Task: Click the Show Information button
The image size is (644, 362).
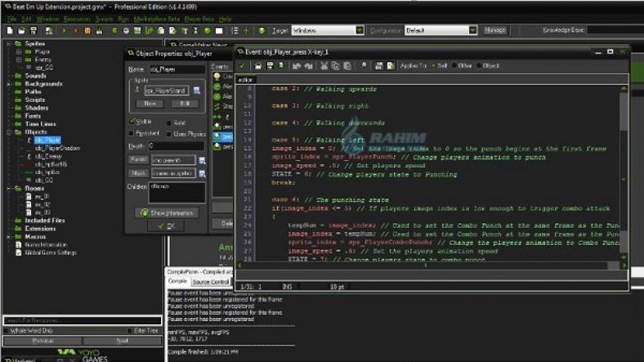Action: [165, 212]
